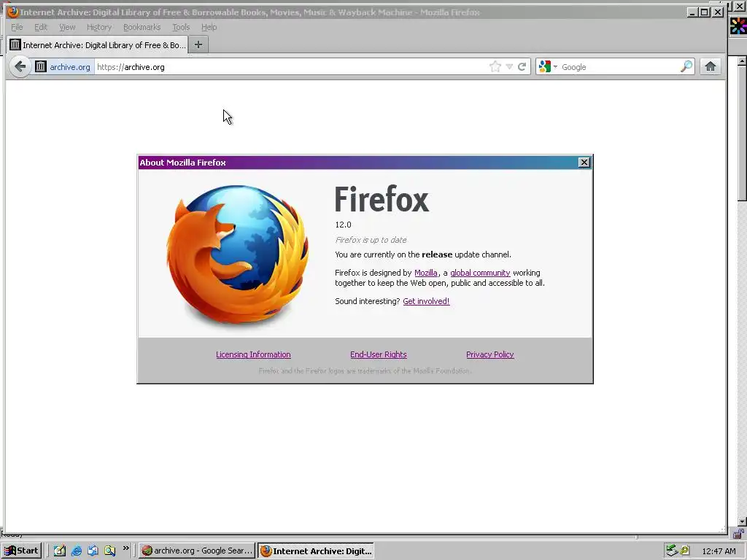The width and height of the screenshot is (747, 560).
Task: Close the About Mozilla Firefox dialog
Action: pyautogui.click(x=584, y=163)
